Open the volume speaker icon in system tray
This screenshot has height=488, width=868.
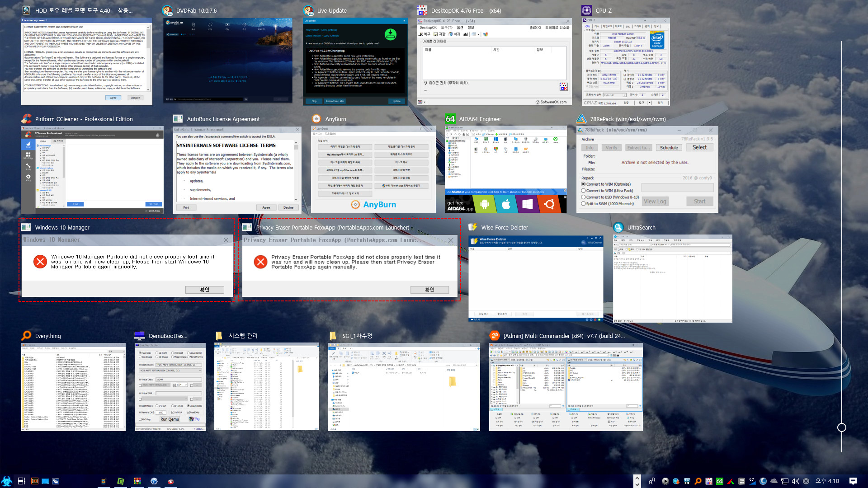point(795,481)
